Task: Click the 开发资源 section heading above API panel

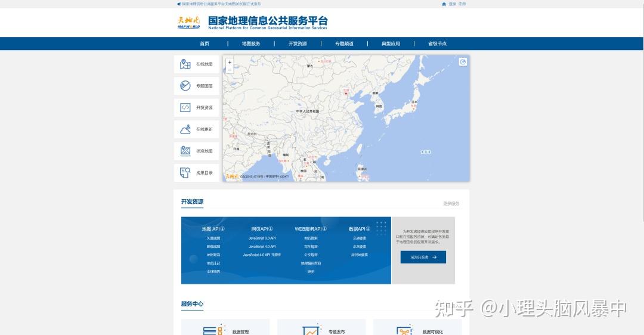Action: click(x=192, y=201)
